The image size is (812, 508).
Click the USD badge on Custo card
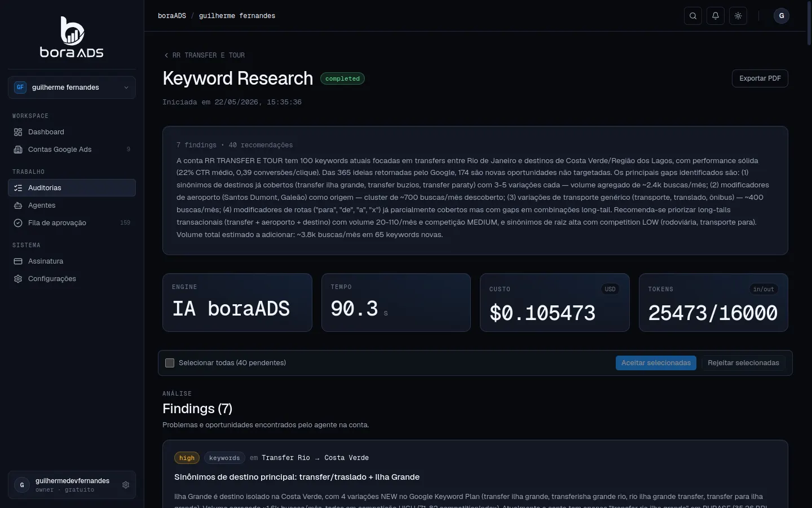610,289
